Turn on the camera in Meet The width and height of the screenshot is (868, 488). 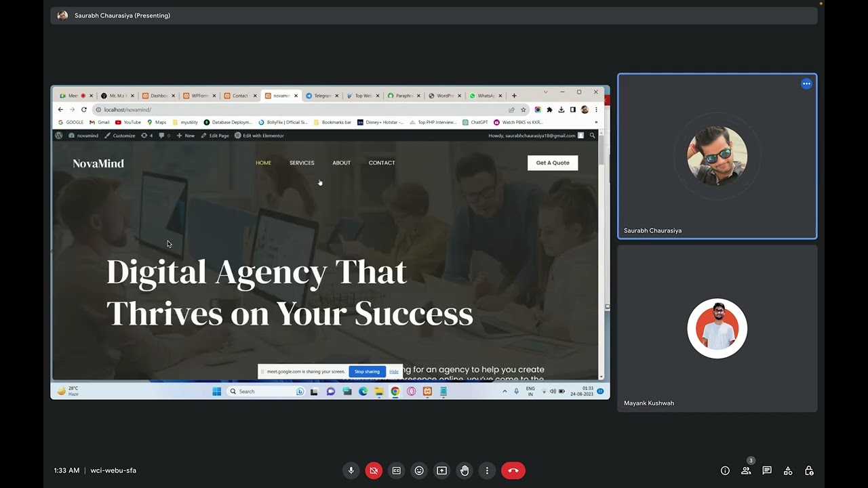point(374,470)
